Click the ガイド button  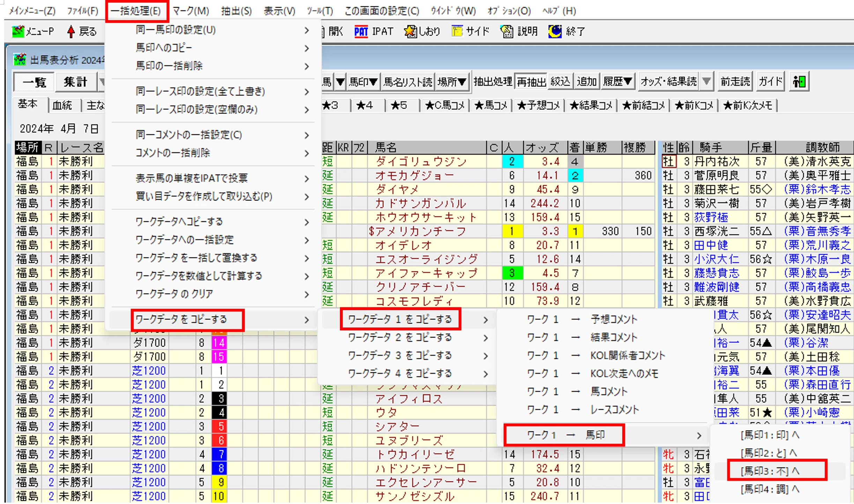[770, 82]
